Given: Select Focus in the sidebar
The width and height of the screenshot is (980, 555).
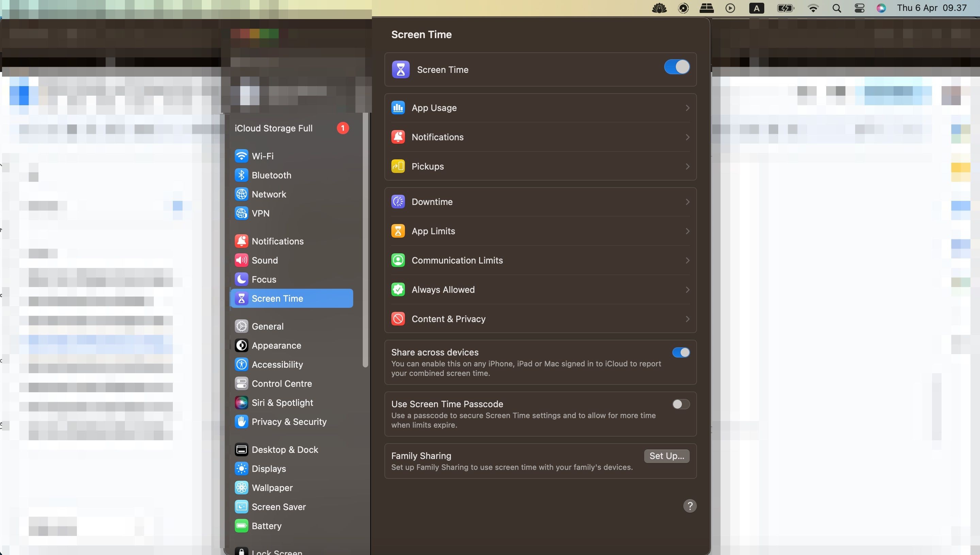Looking at the screenshot, I should pos(292,279).
